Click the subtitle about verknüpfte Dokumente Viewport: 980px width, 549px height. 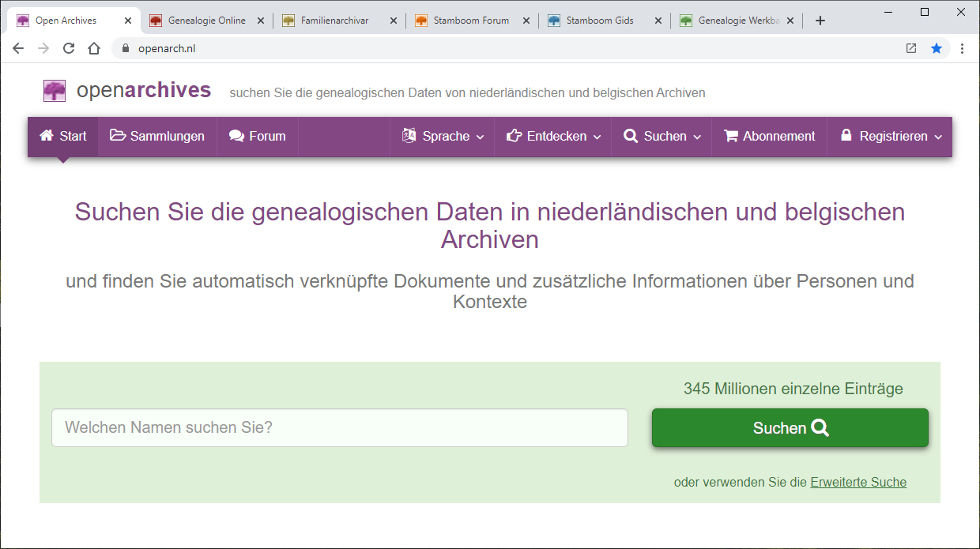pos(490,291)
